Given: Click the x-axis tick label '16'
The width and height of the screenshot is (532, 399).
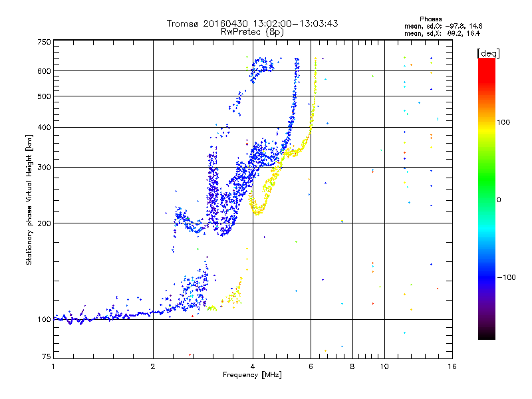Looking at the screenshot, I should coord(452,366).
